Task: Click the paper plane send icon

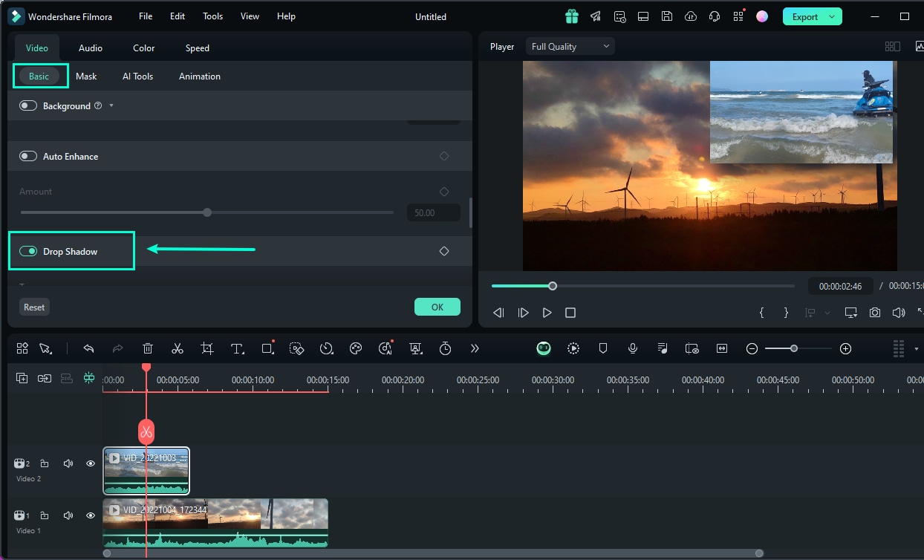Action: click(x=596, y=16)
